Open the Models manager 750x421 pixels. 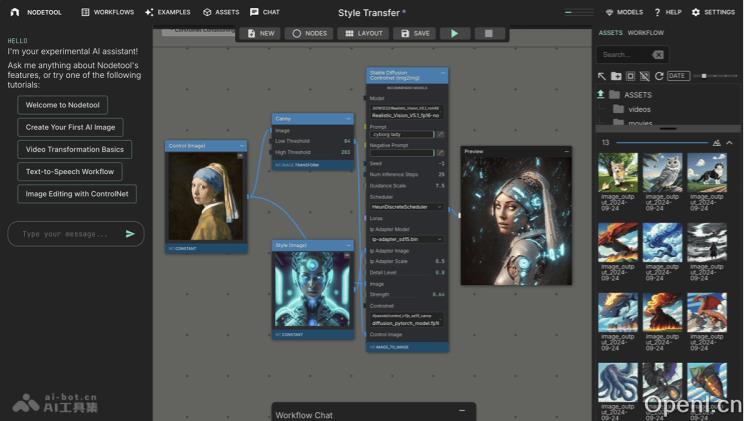(x=624, y=12)
